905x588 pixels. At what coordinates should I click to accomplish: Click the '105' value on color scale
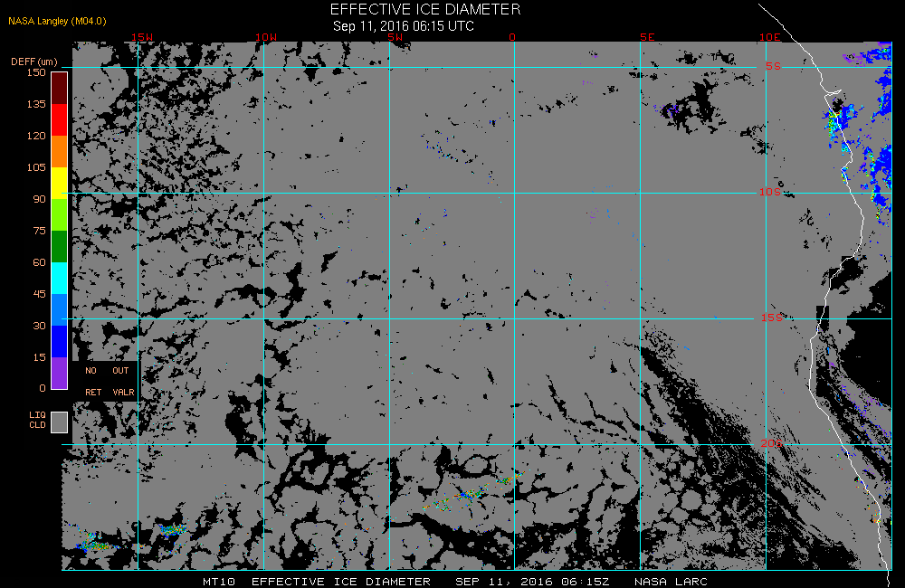point(36,167)
